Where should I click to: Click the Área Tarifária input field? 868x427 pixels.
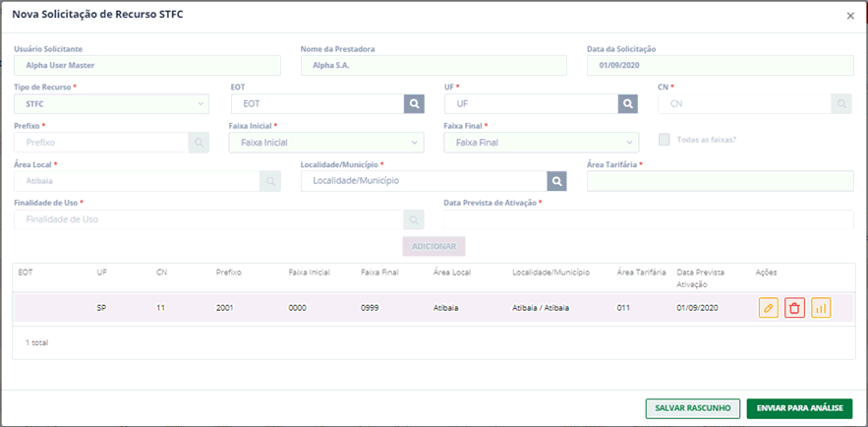tap(721, 181)
